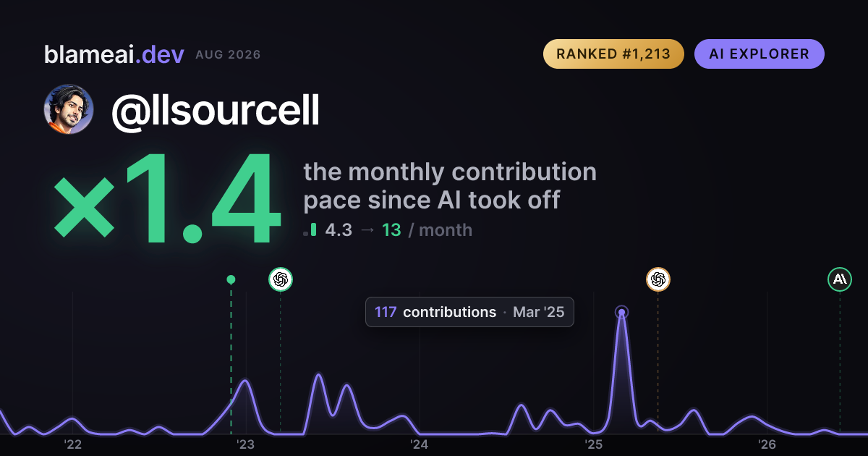Screen dimensions: 868x456
Task: Click the small green bar chart icon
Action: (310, 230)
